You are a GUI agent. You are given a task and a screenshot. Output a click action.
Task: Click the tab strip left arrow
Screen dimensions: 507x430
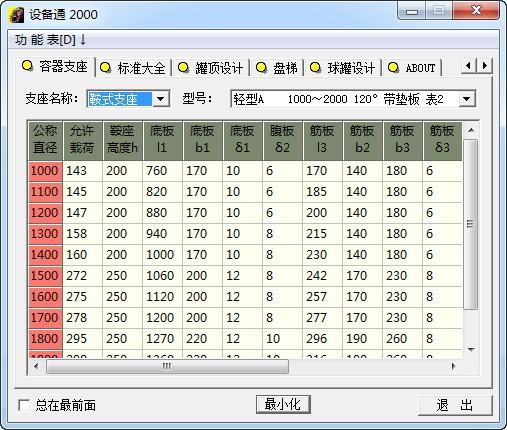coord(469,66)
